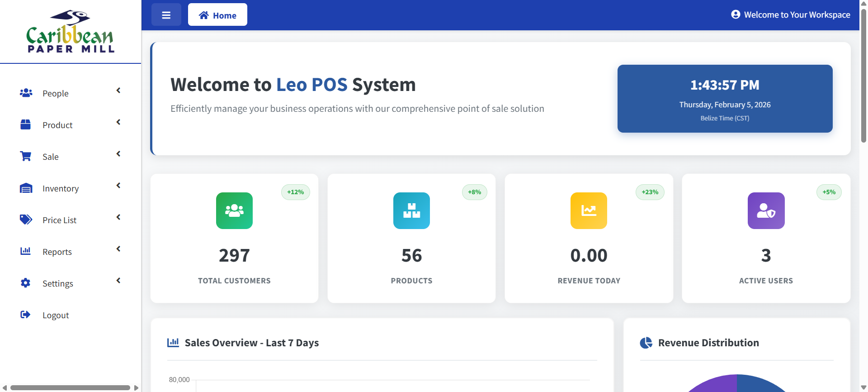Click the Logout link text
The image size is (868, 392).
click(x=56, y=315)
